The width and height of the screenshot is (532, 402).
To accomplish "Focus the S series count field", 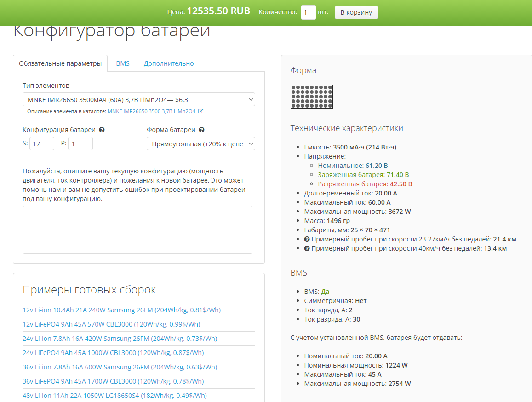I will tap(42, 144).
